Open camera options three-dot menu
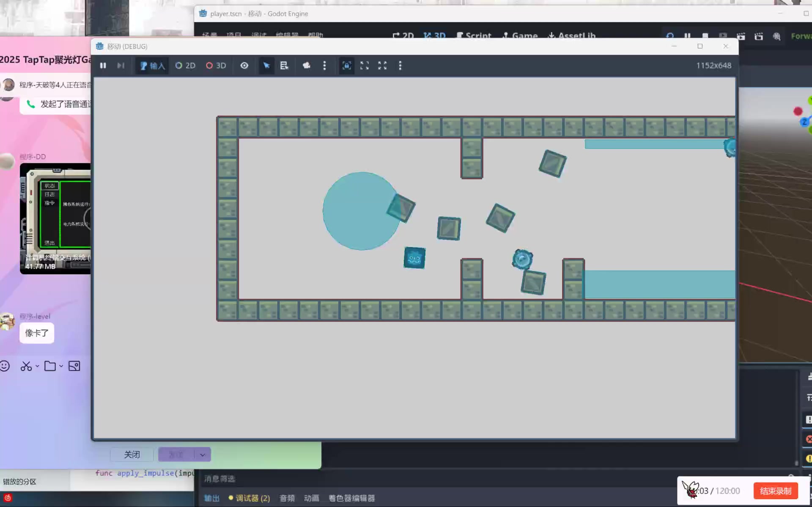The width and height of the screenshot is (812, 507). click(324, 66)
